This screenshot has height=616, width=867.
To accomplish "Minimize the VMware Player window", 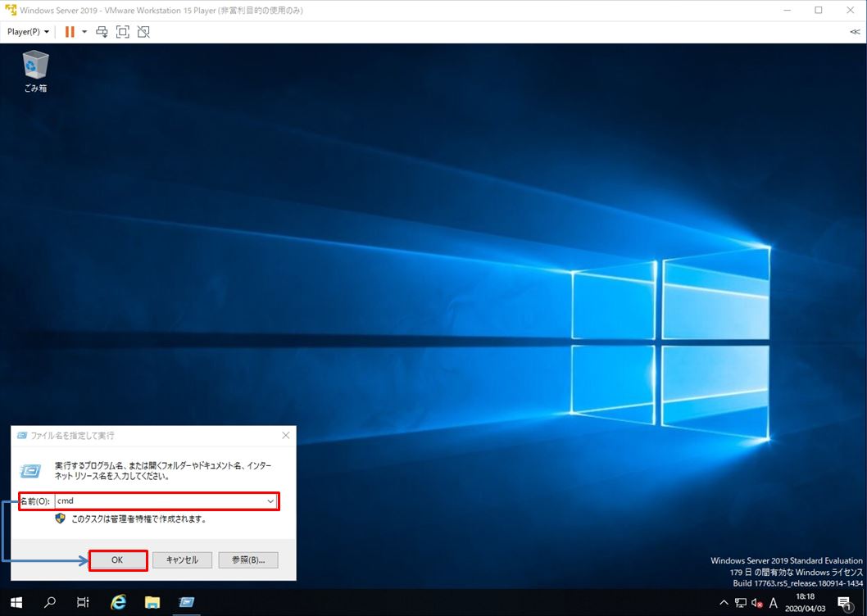I will pyautogui.click(x=788, y=10).
